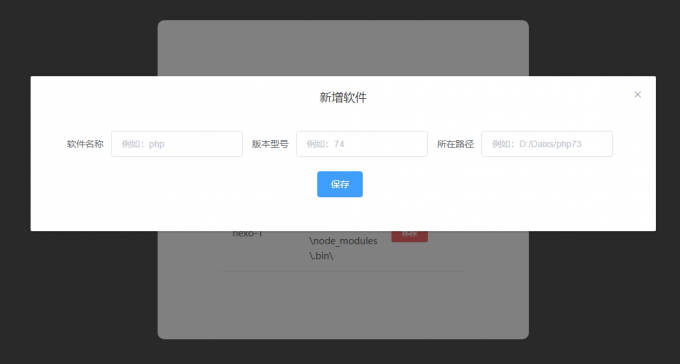The width and height of the screenshot is (680, 364).
Task: Click the divider line below \.bin\ text
Action: click(x=343, y=272)
